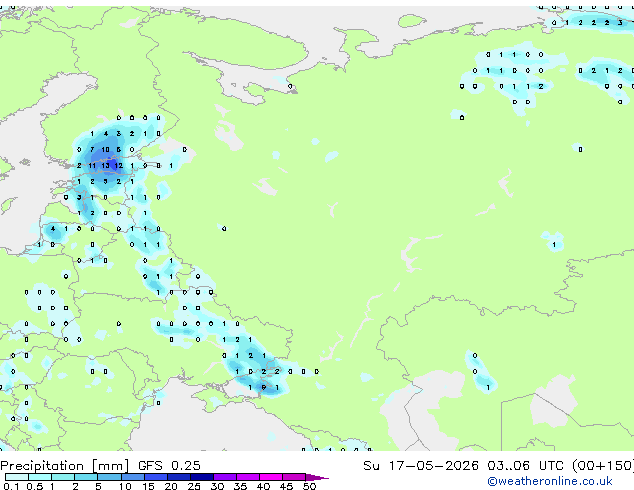Click the legend swatch between 0.5 and 1
The width and height of the screenshot is (634, 490).
[x=40, y=477]
